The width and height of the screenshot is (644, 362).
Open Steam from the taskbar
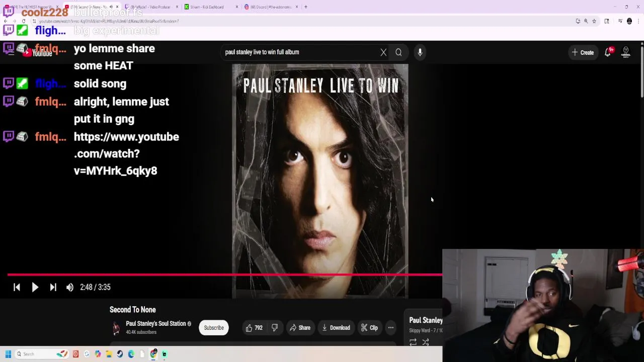click(120, 354)
